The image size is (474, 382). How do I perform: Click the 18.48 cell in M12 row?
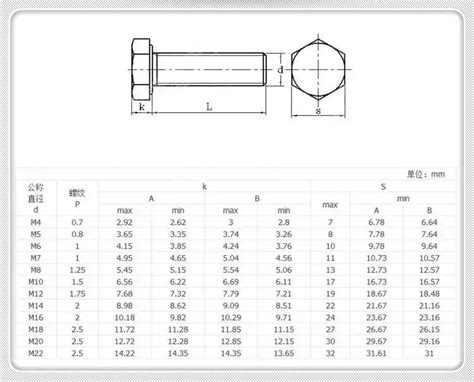(x=429, y=294)
